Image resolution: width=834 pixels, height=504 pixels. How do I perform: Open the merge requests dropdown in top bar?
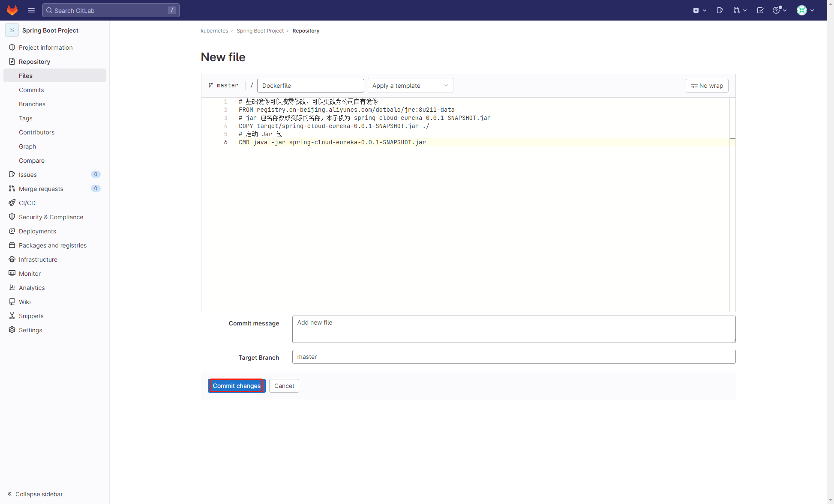point(740,10)
